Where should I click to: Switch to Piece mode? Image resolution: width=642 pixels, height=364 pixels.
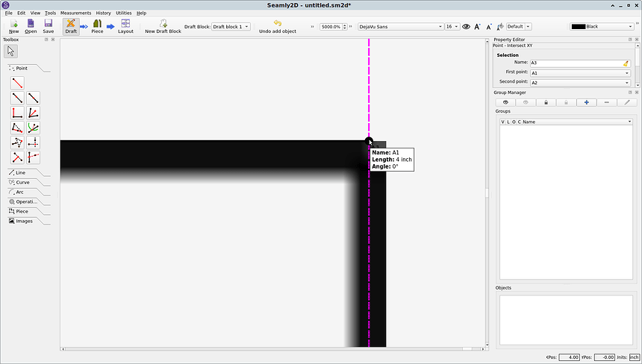[97, 26]
